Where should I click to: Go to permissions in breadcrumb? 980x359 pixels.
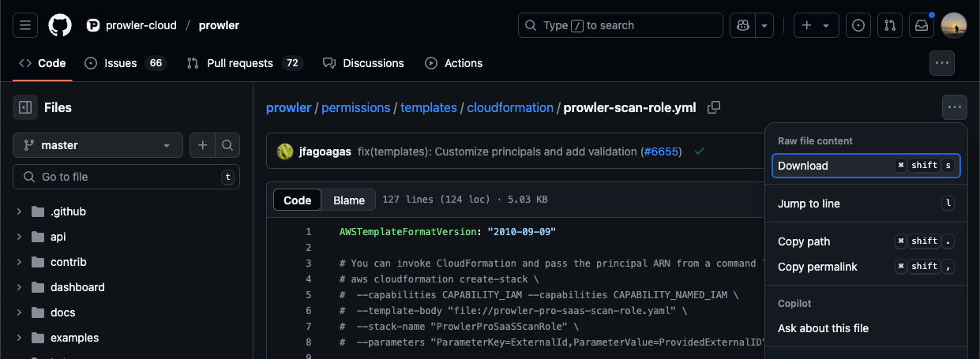(355, 107)
